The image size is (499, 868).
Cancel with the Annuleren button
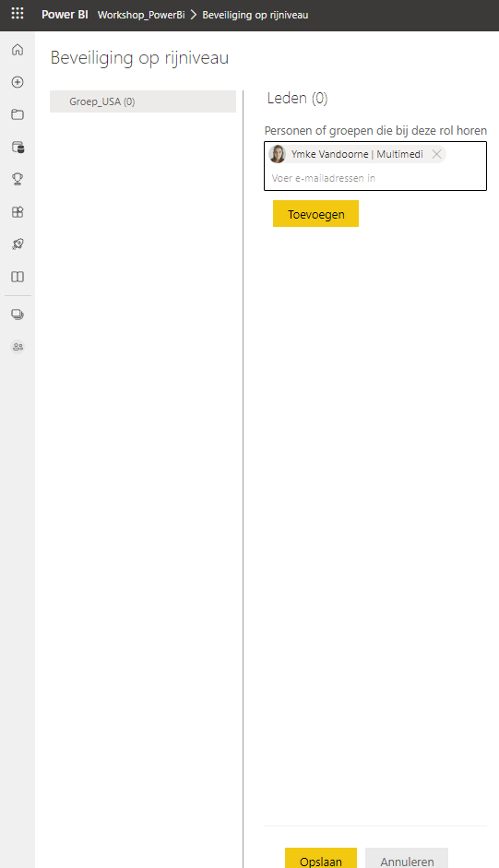coord(407,858)
